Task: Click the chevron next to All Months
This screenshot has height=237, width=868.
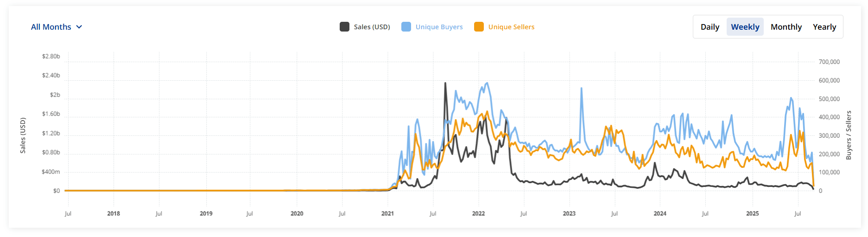Action: point(79,27)
